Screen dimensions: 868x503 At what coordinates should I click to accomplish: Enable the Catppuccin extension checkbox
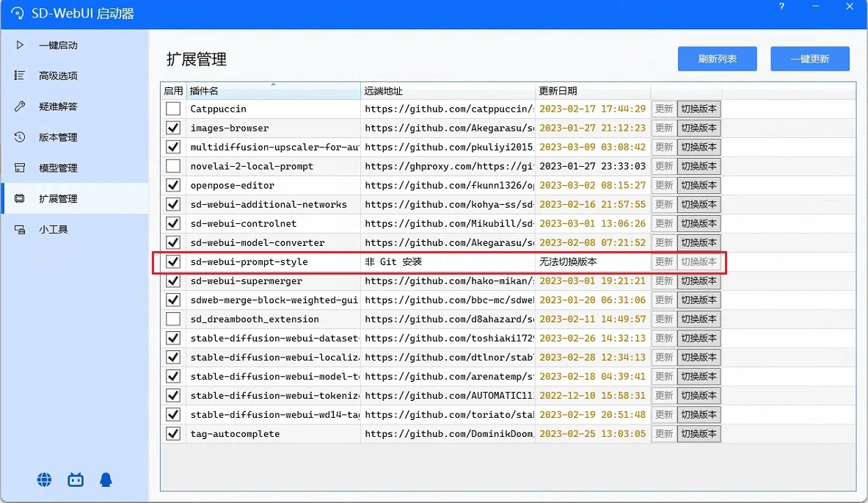point(172,108)
